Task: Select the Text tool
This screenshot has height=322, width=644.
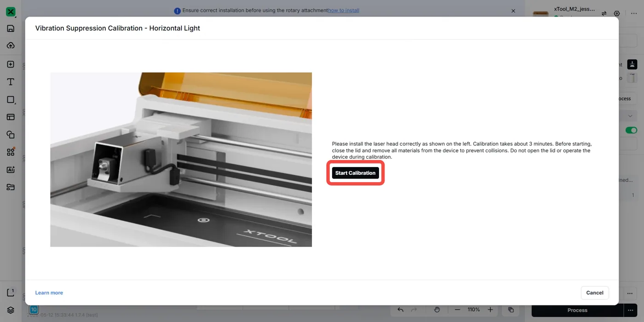Action: coord(11,82)
